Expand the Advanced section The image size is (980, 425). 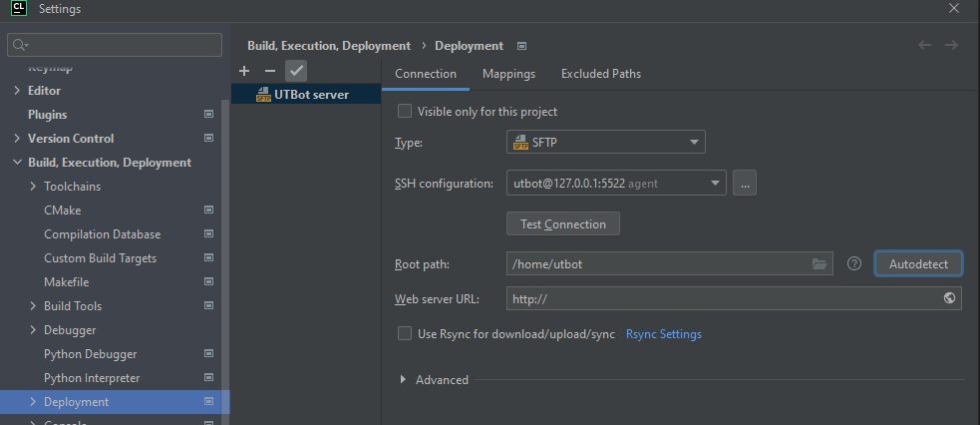[403, 380]
